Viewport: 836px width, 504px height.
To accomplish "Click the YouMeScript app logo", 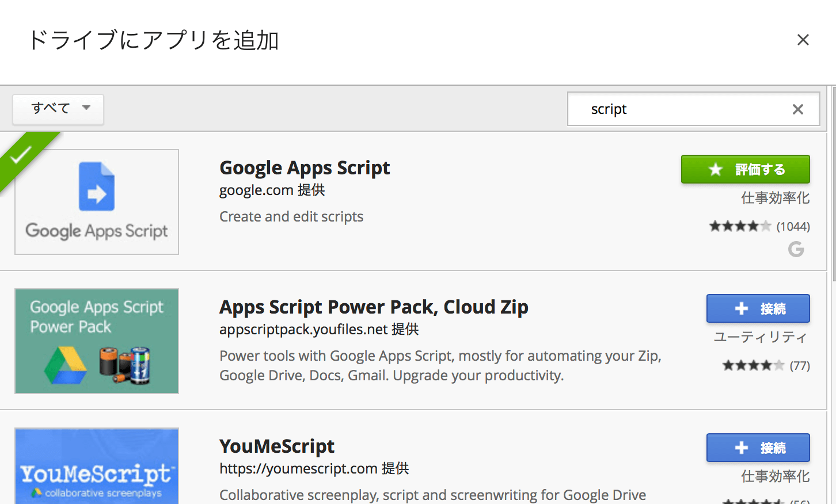I will (x=96, y=466).
